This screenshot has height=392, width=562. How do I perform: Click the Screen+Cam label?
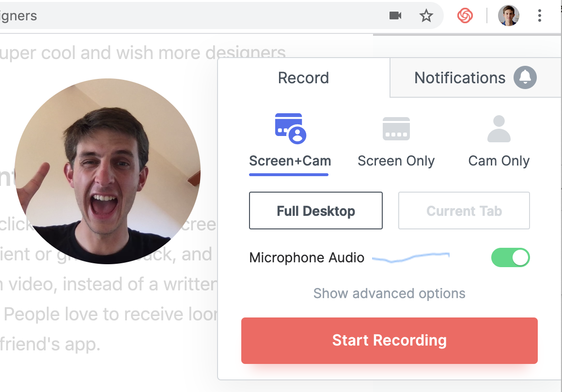pos(290,161)
